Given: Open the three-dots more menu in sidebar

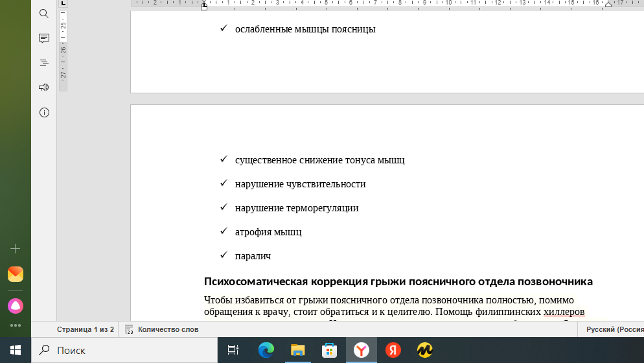Looking at the screenshot, I should 15,325.
